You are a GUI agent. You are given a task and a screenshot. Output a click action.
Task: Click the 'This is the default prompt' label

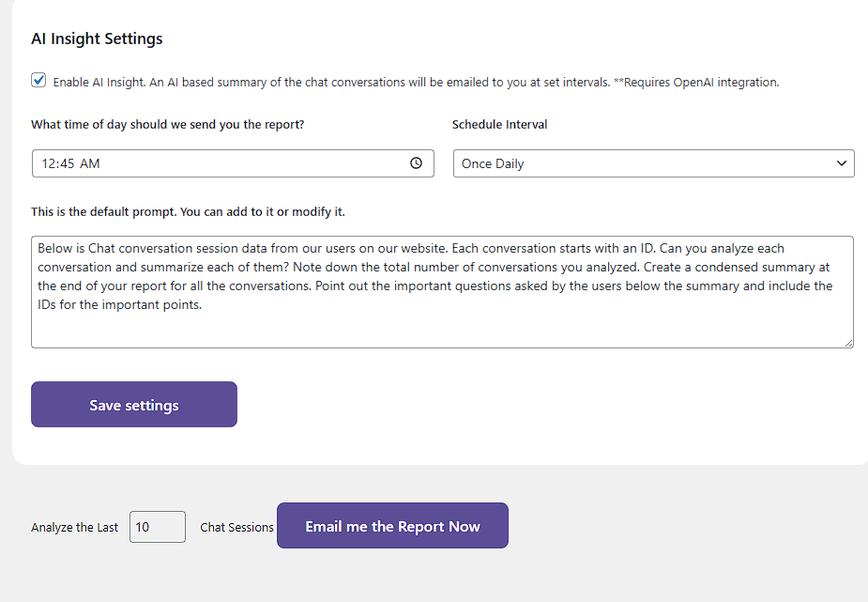(x=188, y=211)
